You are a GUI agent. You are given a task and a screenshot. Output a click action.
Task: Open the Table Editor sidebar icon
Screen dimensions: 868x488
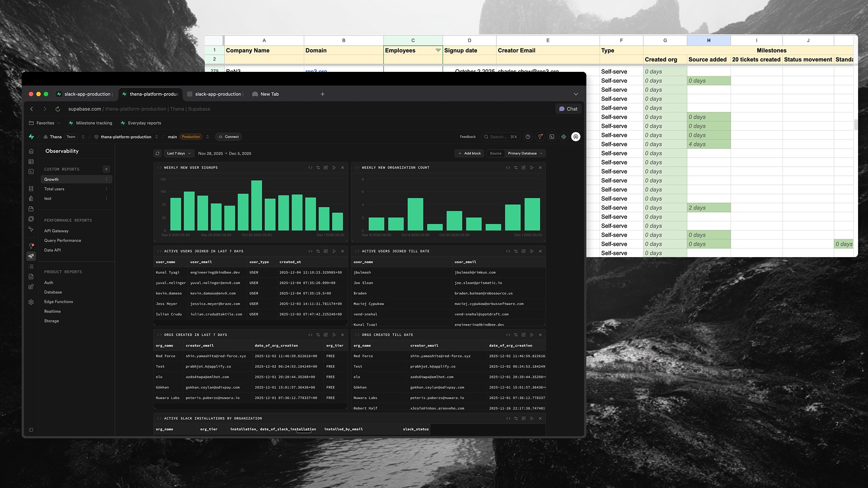(31, 161)
